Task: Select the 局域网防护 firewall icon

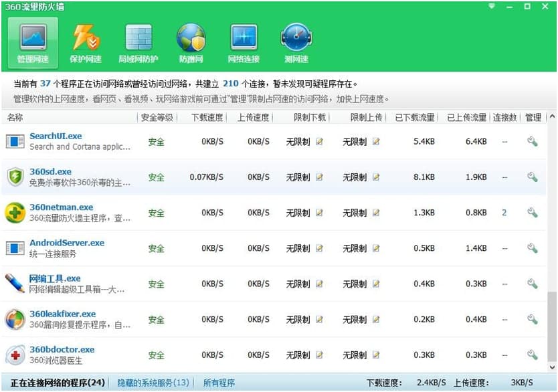Action: pyautogui.click(x=138, y=43)
